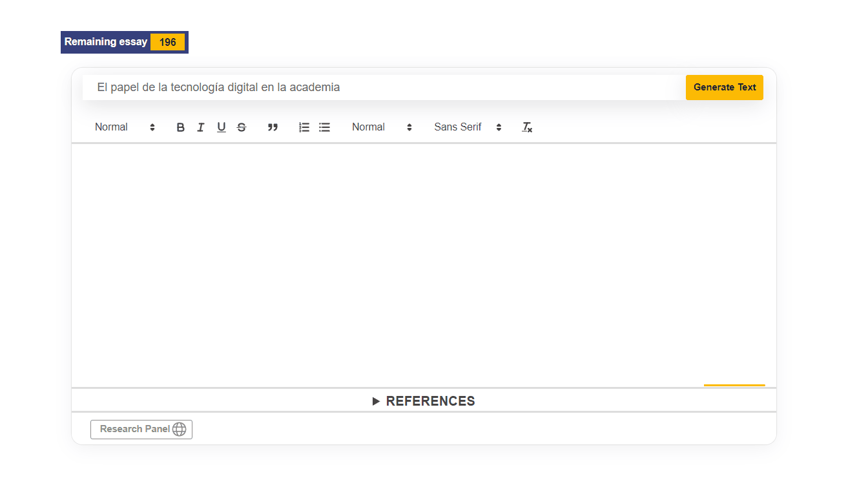Toggle bold formatting in the toolbar
Screen dimensions: 868x478
pyautogui.click(x=180, y=127)
